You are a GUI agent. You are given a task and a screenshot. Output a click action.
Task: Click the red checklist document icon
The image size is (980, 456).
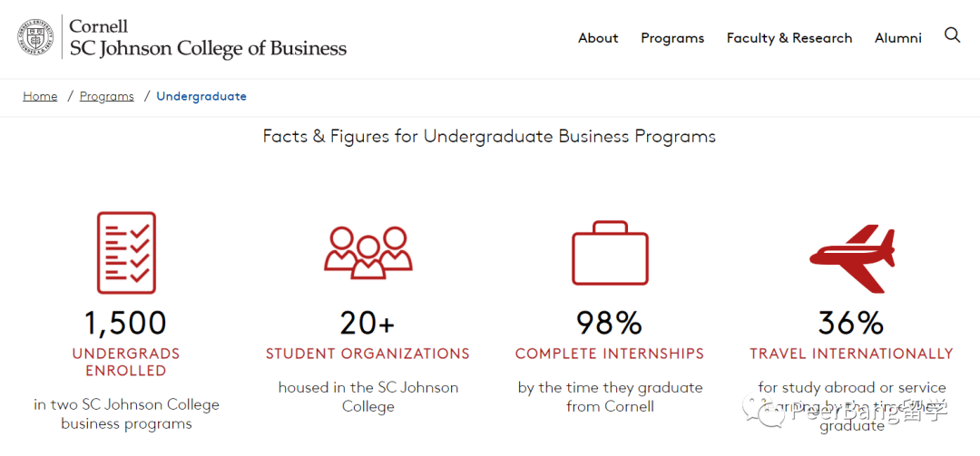[126, 253]
